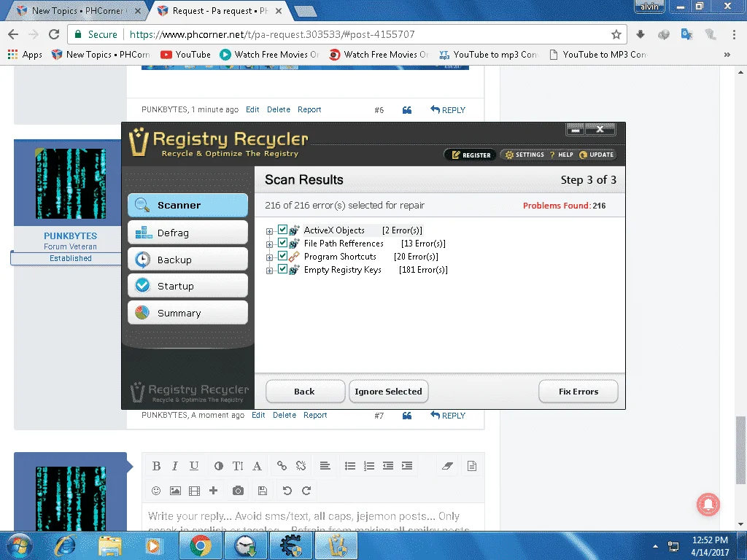Click the save draft floppy icon

pyautogui.click(x=263, y=491)
